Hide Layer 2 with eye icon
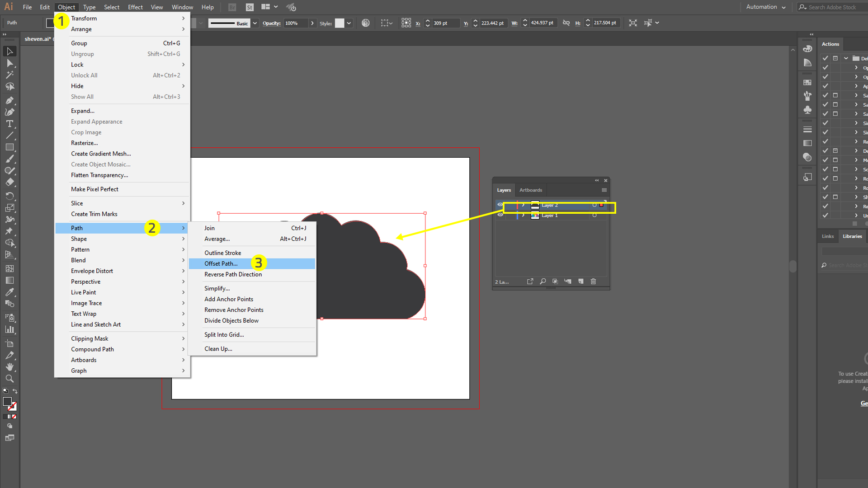The width and height of the screenshot is (868, 488). click(x=500, y=205)
